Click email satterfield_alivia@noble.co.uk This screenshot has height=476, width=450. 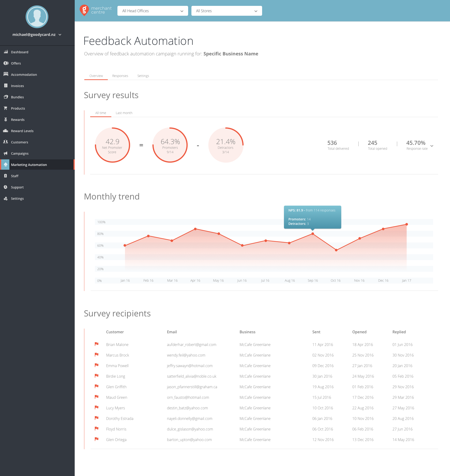coord(191,376)
